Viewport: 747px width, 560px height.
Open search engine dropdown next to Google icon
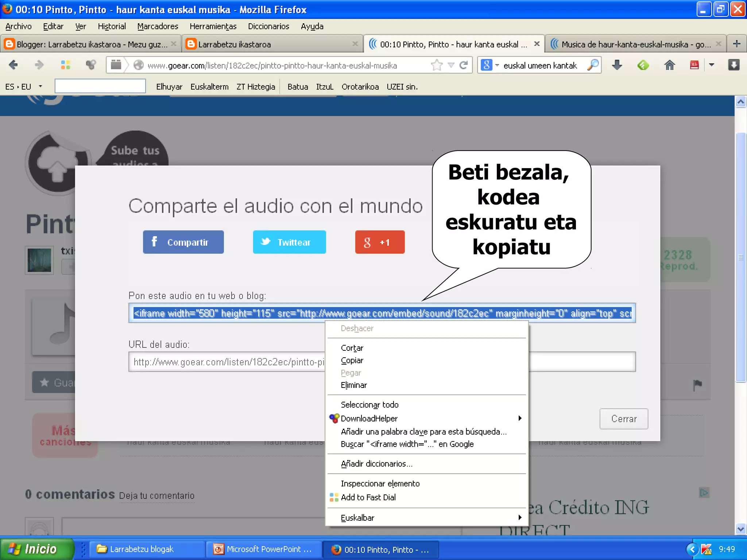497,65
